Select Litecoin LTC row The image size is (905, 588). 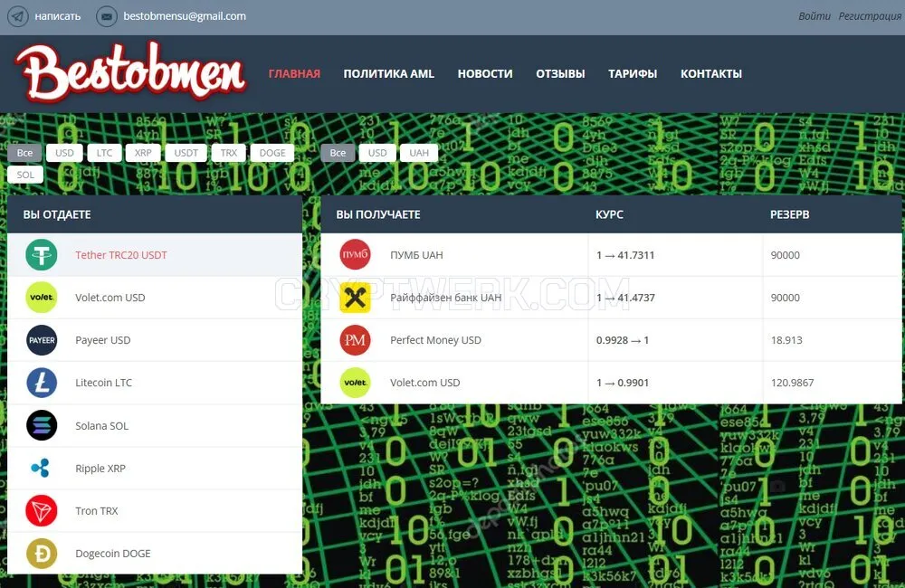pyautogui.click(x=155, y=383)
